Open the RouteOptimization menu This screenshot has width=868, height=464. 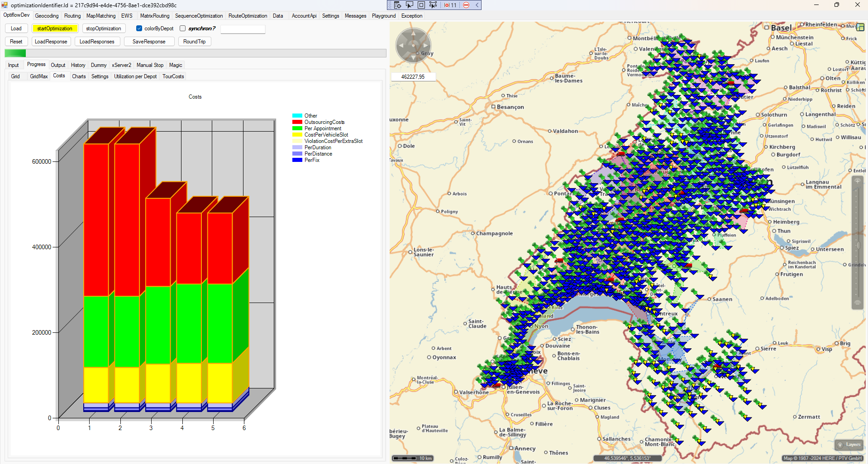tap(248, 16)
